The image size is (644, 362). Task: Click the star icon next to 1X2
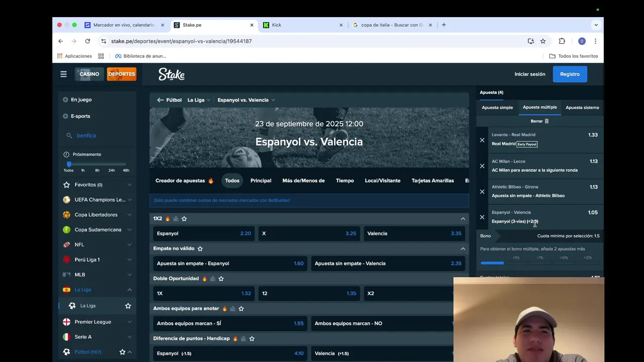[184, 219]
